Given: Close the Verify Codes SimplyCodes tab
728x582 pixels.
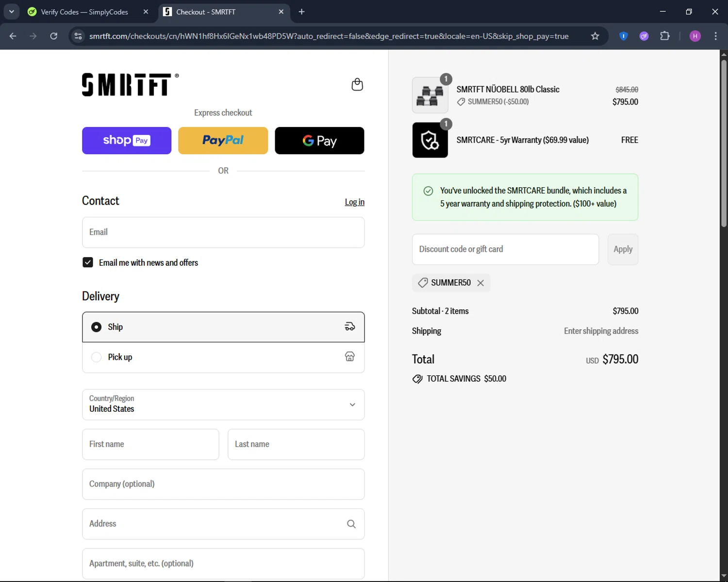Looking at the screenshot, I should click(x=146, y=12).
